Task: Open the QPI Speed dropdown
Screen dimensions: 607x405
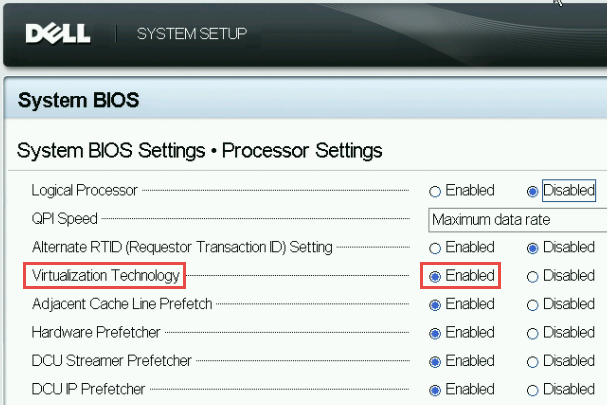Action: [x=518, y=220]
